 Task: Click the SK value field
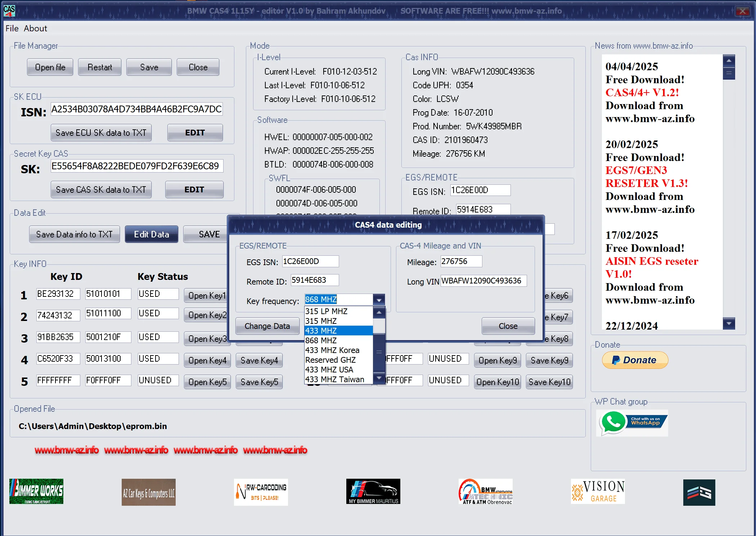(x=137, y=166)
